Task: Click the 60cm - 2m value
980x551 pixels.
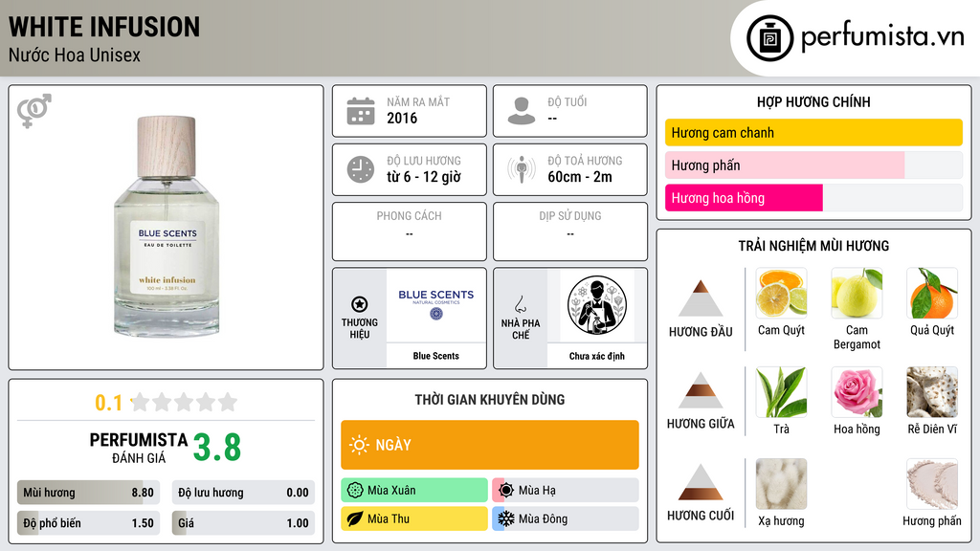Action: click(579, 177)
